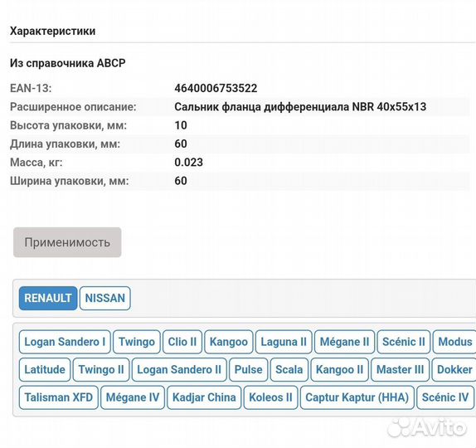Click the description Сальник фланца дифференциала NBR 40x55x13
Viewport: 476px width, 448px height.
click(300, 107)
